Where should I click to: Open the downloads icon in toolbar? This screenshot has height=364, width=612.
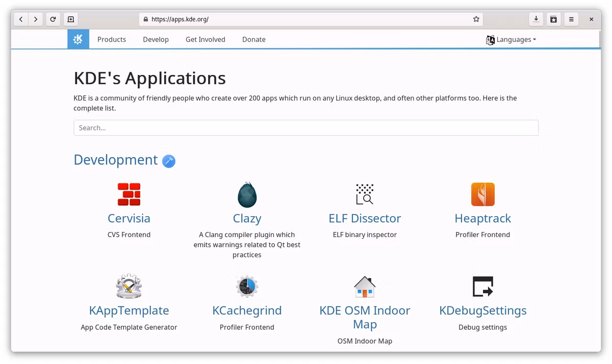(536, 19)
